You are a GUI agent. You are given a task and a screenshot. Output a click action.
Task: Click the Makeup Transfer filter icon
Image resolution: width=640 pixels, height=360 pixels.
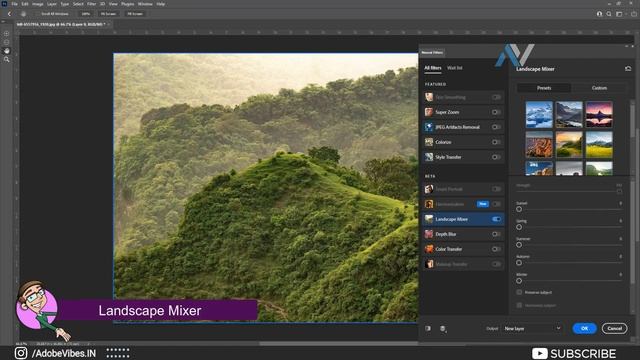click(429, 264)
